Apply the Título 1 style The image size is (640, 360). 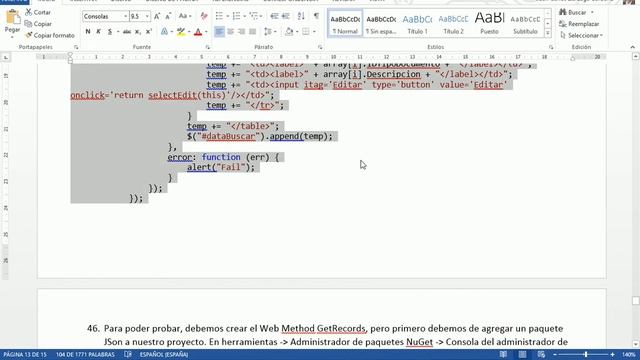point(417,24)
